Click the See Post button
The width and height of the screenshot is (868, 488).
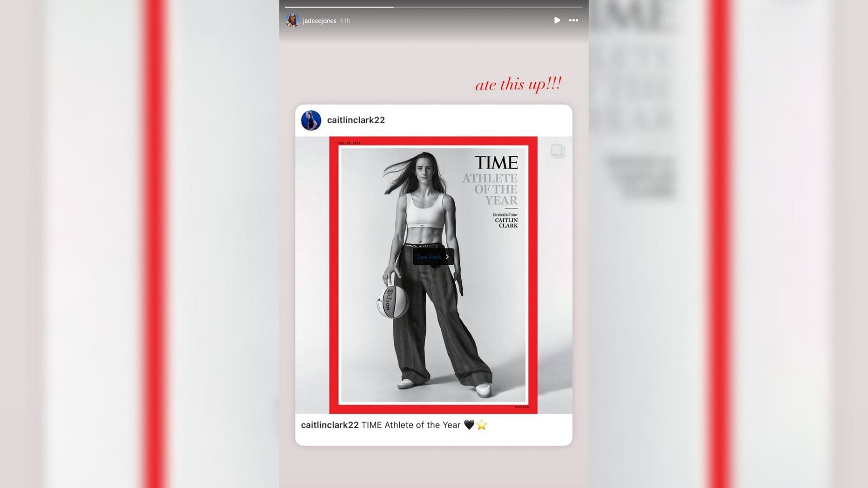coord(433,257)
